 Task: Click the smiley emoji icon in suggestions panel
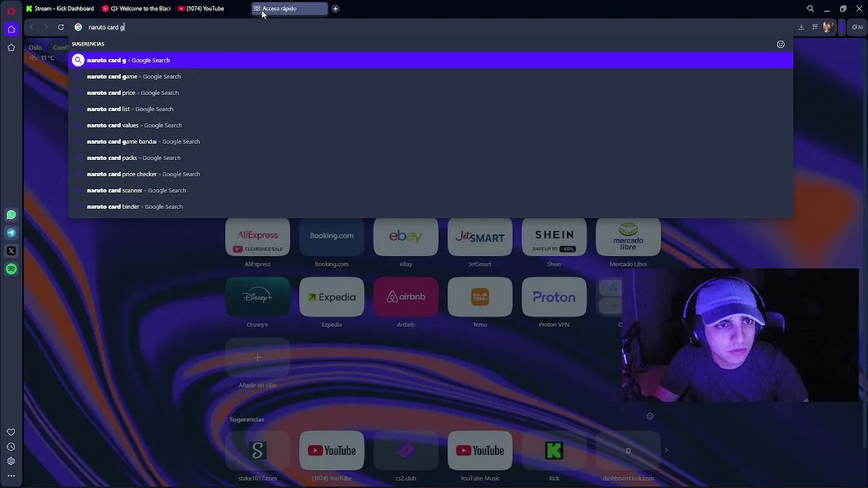tap(781, 44)
